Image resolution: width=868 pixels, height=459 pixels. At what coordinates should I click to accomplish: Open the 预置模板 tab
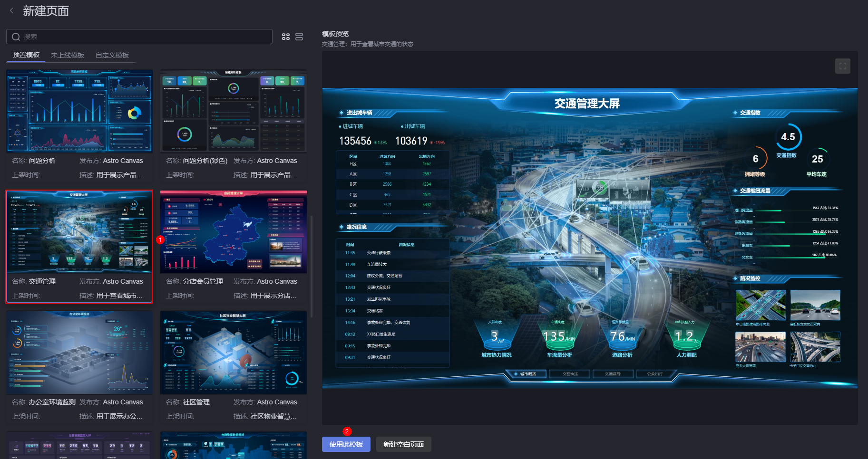26,55
